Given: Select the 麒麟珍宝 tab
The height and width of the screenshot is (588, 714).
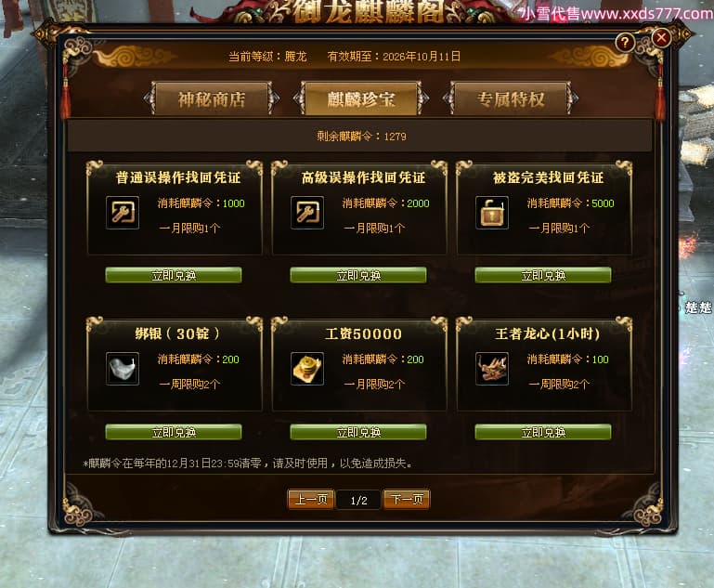Looking at the screenshot, I should (361, 98).
